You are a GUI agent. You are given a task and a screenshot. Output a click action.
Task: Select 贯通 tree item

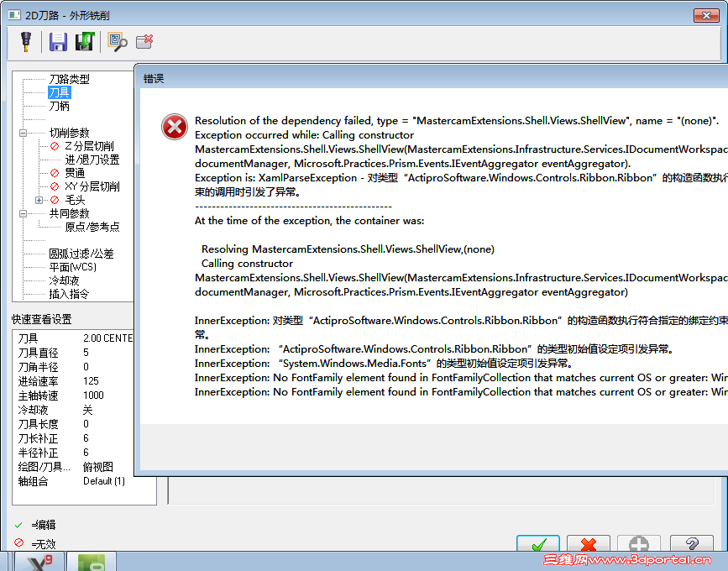[75, 173]
